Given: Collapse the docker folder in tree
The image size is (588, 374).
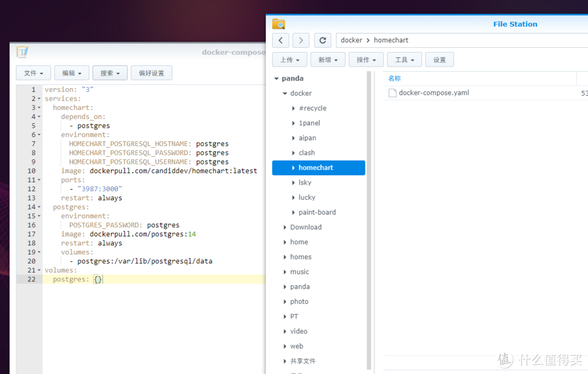Looking at the screenshot, I should point(285,94).
